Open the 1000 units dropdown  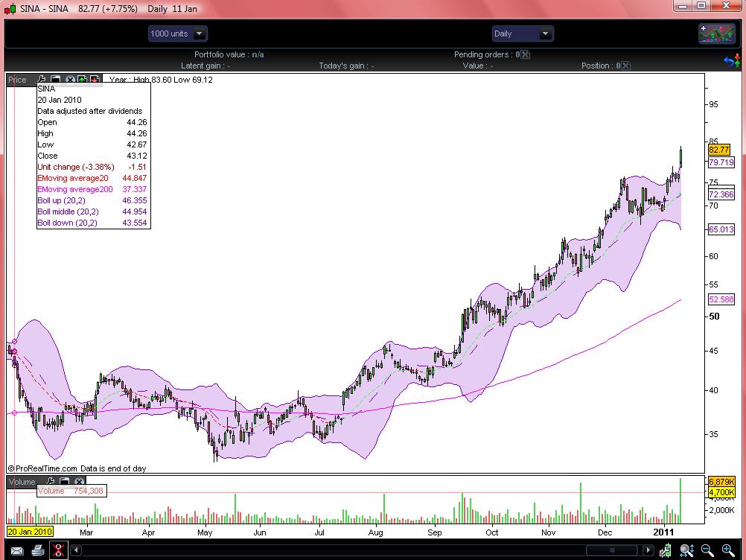(x=177, y=34)
